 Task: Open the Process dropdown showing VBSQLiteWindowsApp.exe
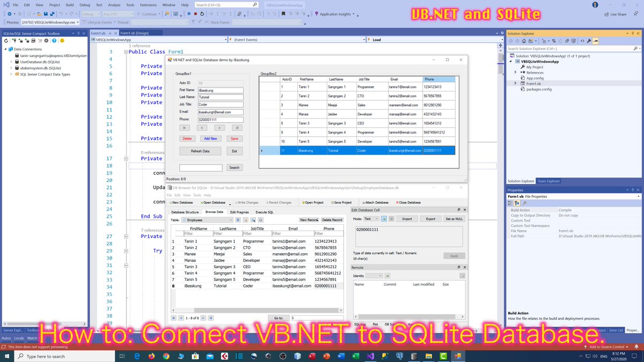pyautogui.click(x=50, y=23)
